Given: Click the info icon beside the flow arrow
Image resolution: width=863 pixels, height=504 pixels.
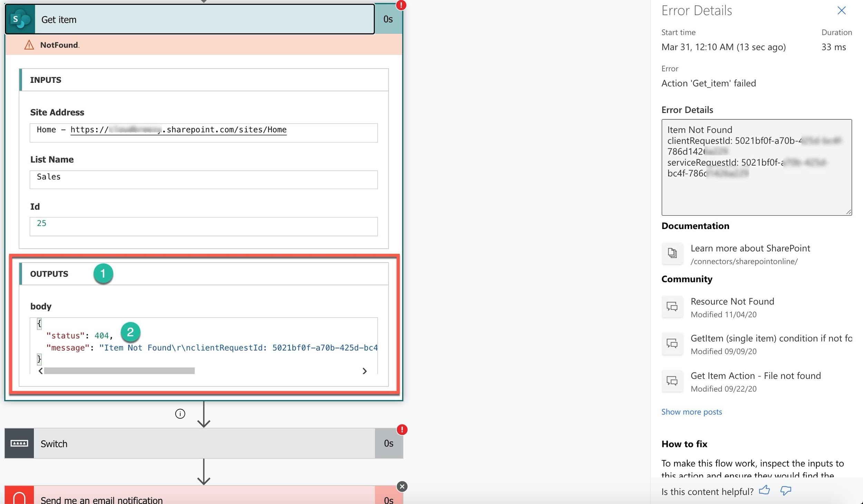Looking at the screenshot, I should 180,414.
